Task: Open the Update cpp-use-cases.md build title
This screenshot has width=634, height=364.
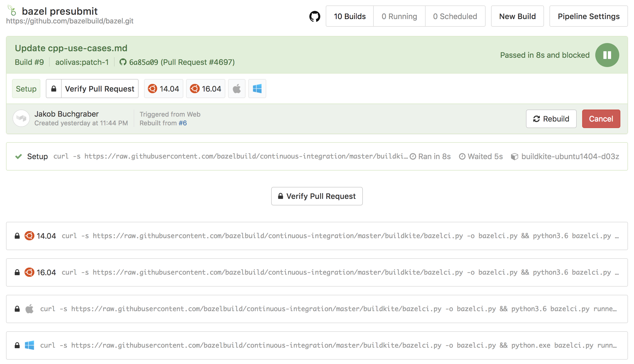Action: (71, 48)
